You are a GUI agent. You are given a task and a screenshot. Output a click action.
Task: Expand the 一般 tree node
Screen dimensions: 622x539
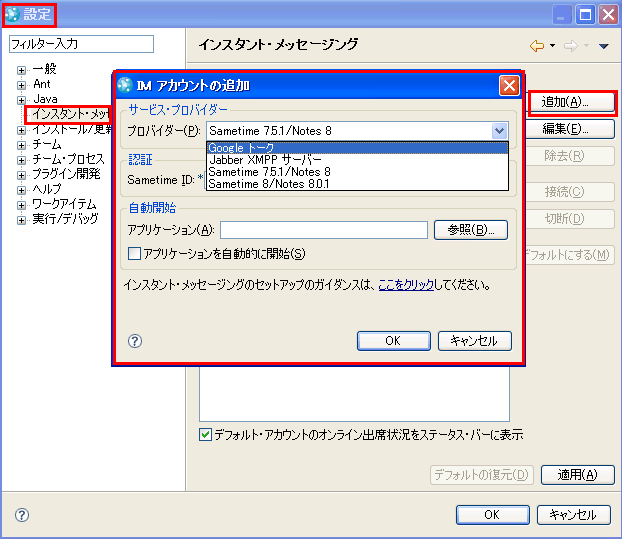pyautogui.click(x=21, y=70)
